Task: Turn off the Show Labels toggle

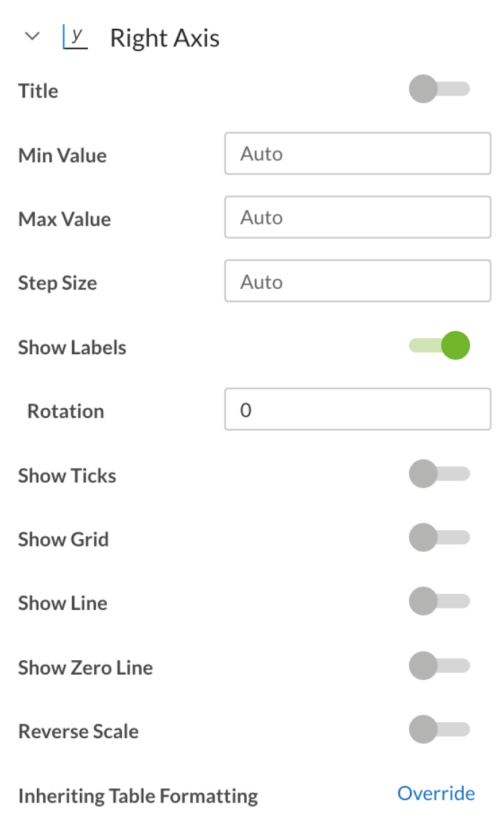Action: coord(439,346)
